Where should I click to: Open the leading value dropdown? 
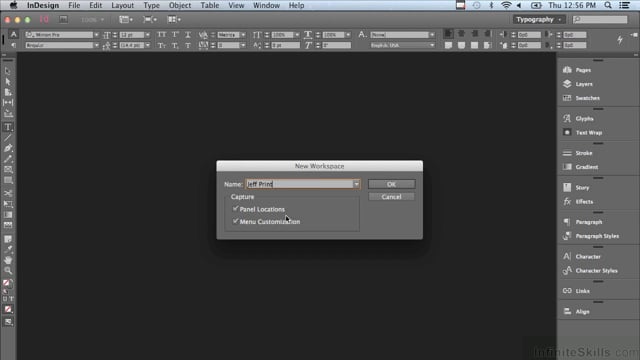pyautogui.click(x=147, y=45)
